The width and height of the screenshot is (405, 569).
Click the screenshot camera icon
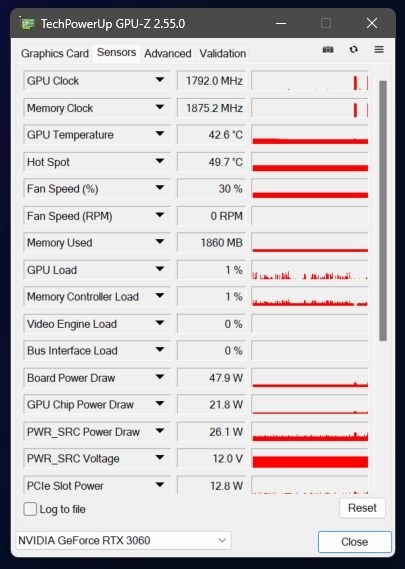328,49
